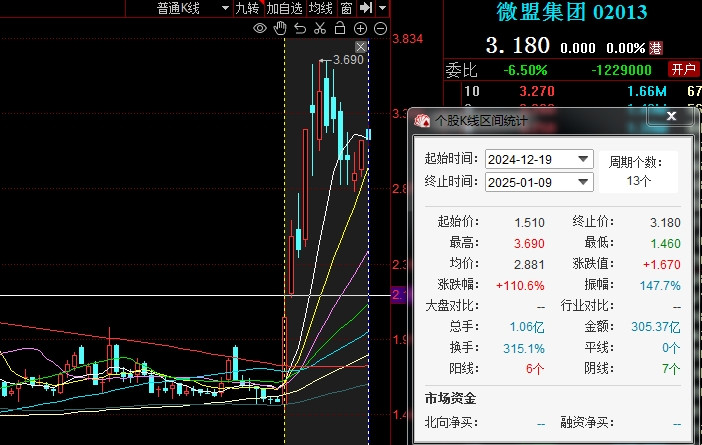Toggle the chart lock icon
Screen dimensions: 702x445
[x=340, y=28]
